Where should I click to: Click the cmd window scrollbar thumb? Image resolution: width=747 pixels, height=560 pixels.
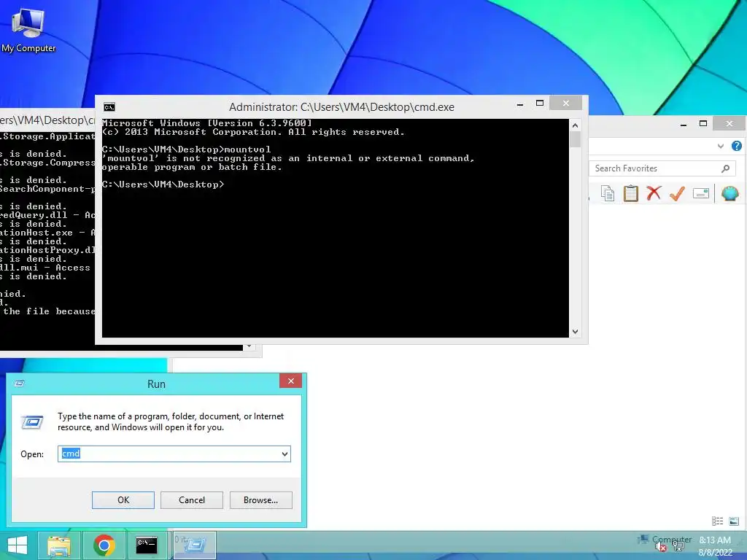point(575,139)
